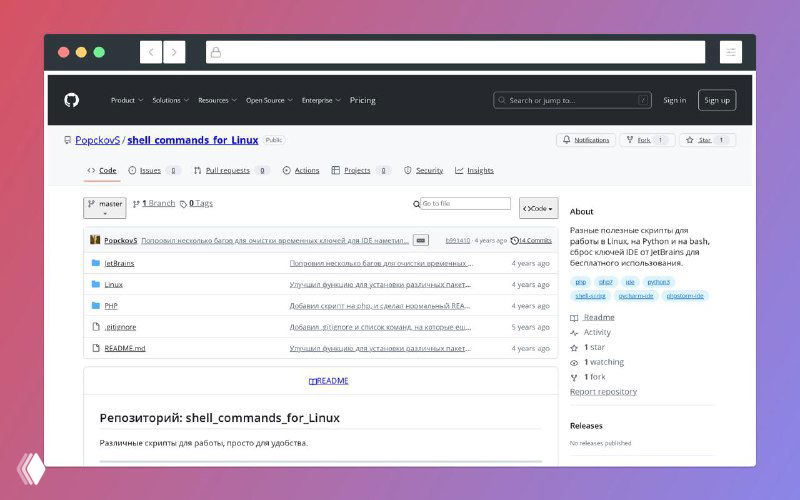Click the Report repository link

(603, 391)
